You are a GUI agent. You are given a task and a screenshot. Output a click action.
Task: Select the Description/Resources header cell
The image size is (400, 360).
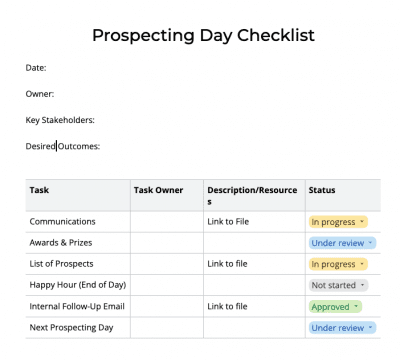coord(254,195)
